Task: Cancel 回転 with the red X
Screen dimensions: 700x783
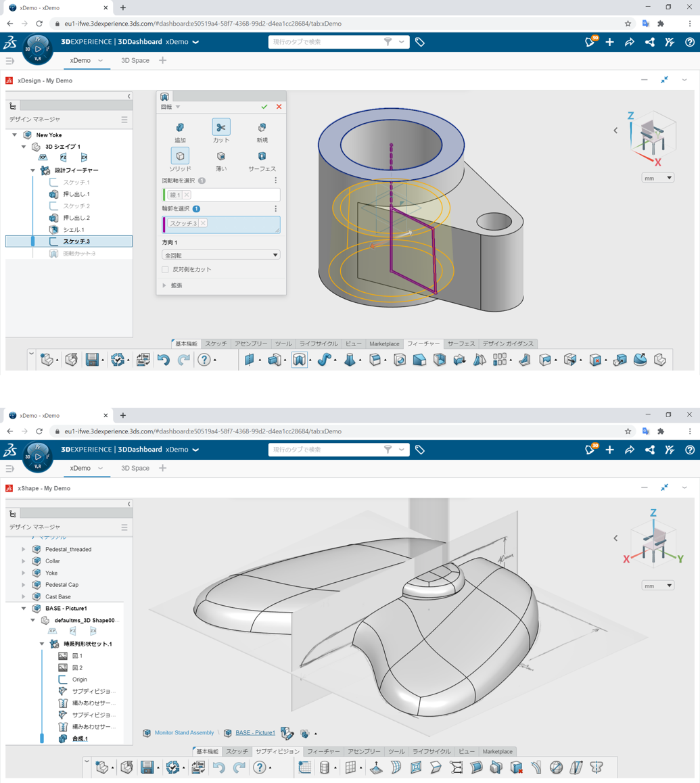Action: pyautogui.click(x=279, y=107)
